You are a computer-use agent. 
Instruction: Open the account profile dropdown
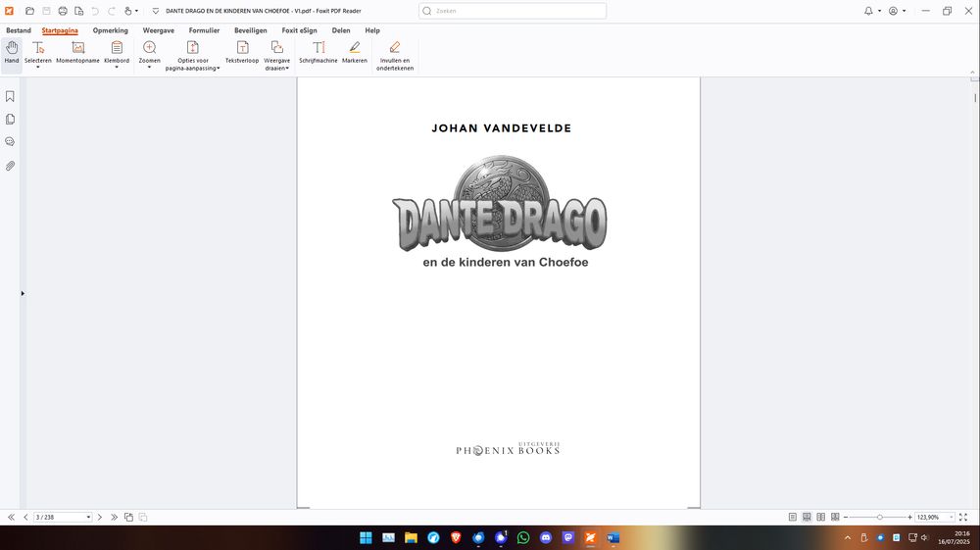[904, 11]
